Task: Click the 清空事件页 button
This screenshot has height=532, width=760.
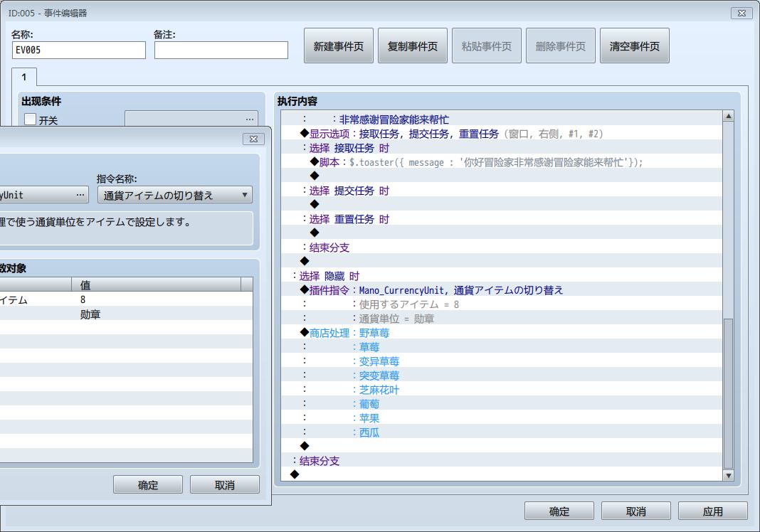Action: pyautogui.click(x=635, y=46)
